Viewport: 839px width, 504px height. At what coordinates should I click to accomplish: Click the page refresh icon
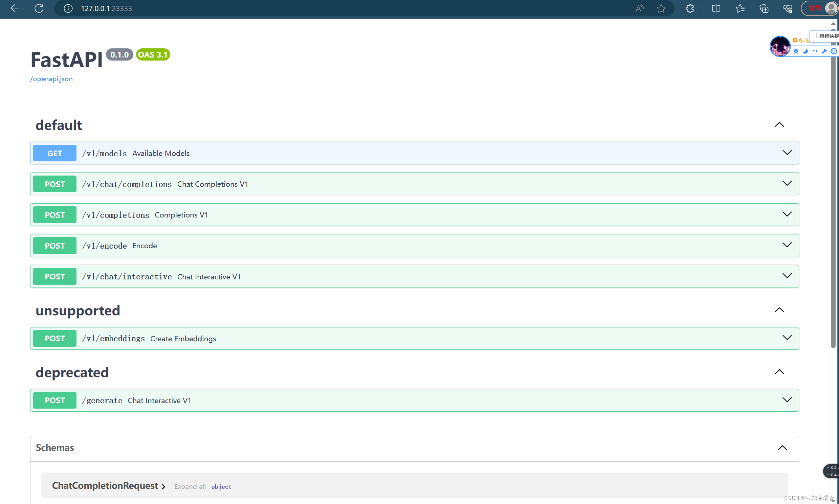[39, 8]
